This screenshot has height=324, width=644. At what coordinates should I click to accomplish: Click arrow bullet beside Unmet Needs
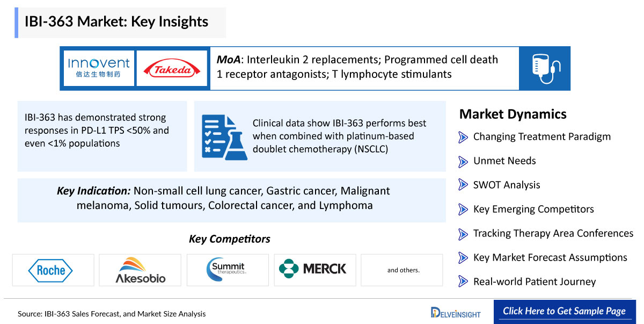point(463,161)
